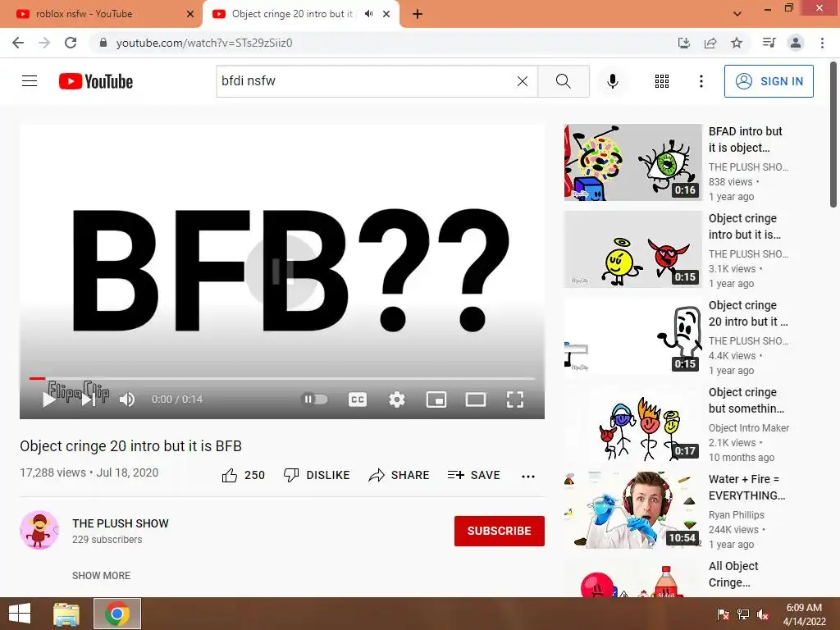The height and width of the screenshot is (630, 840).
Task: Open Object cringe but something title
Action: pyautogui.click(x=746, y=400)
